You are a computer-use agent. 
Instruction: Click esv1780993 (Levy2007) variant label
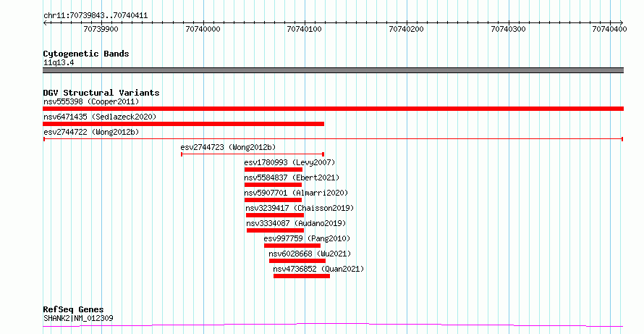point(289,162)
